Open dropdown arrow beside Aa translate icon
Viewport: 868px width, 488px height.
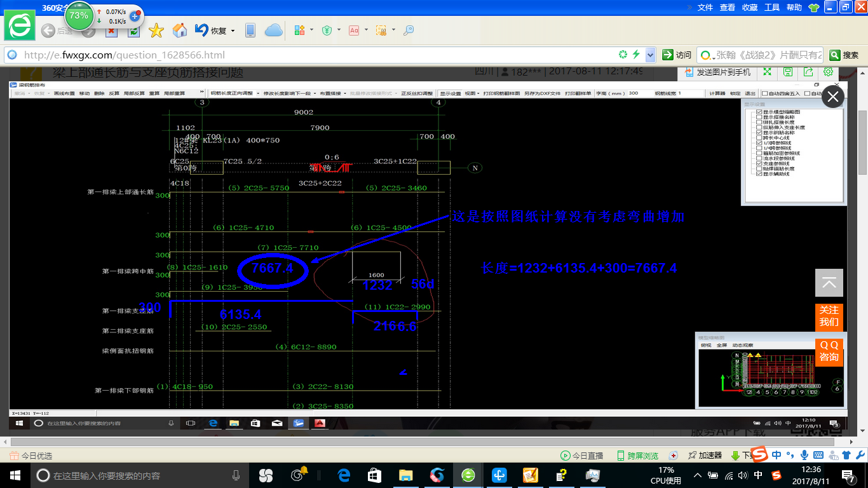[x=366, y=30]
